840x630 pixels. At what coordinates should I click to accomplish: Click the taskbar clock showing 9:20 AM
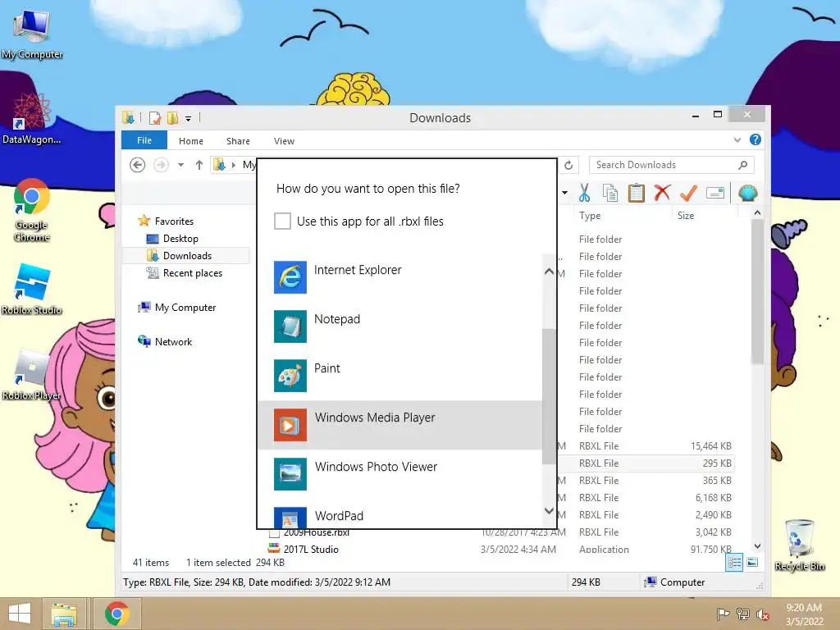pos(804,614)
